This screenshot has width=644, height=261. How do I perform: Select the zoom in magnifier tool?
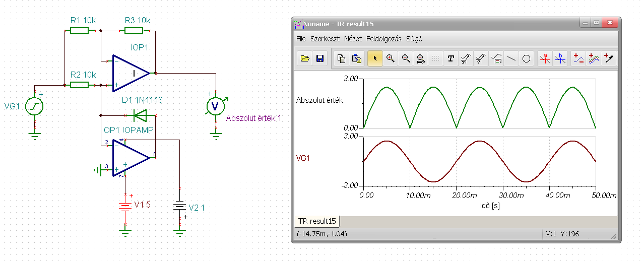[390, 59]
